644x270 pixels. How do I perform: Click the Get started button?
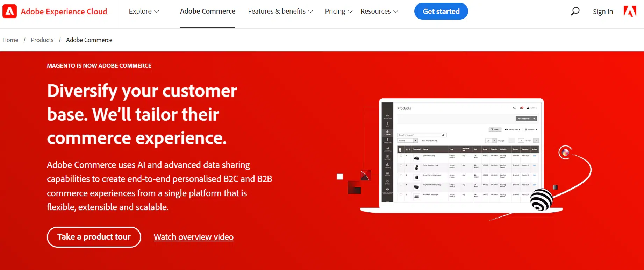441,11
